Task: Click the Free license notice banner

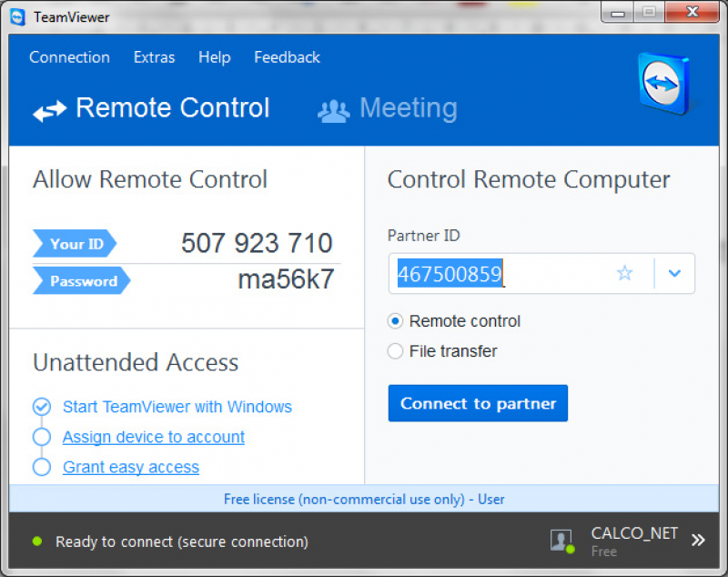Action: point(364,499)
